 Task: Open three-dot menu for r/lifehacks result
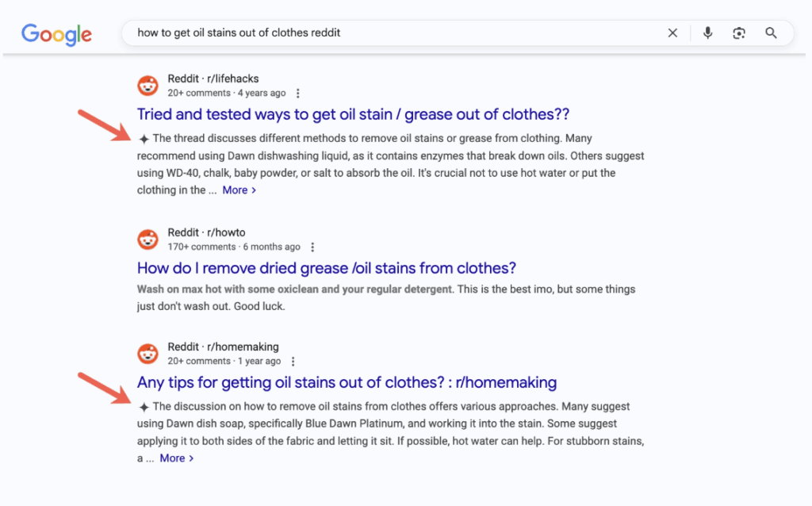(x=298, y=94)
